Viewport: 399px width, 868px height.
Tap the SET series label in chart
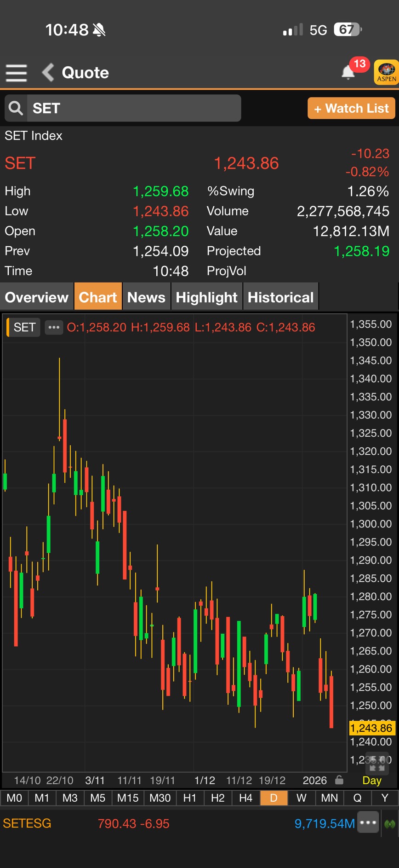coord(24,327)
